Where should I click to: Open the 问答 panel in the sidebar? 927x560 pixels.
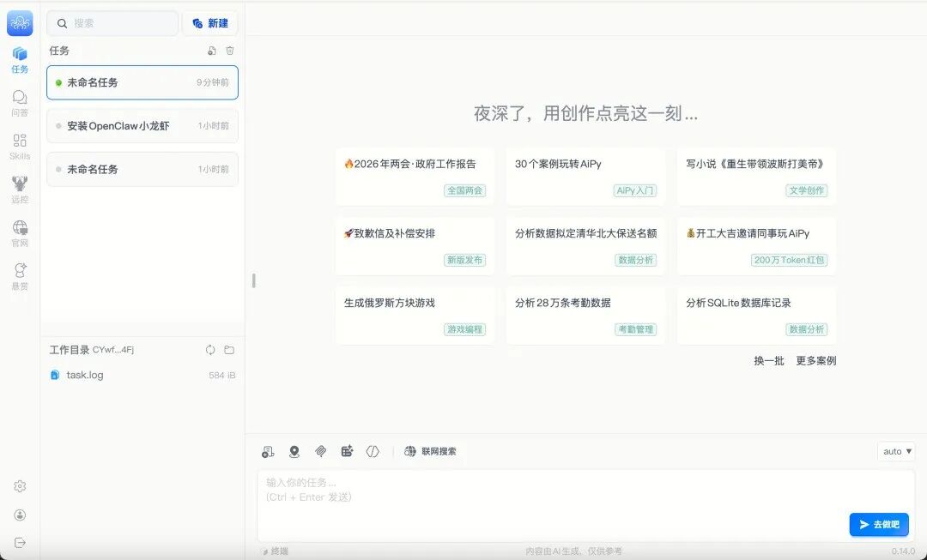coord(19,103)
